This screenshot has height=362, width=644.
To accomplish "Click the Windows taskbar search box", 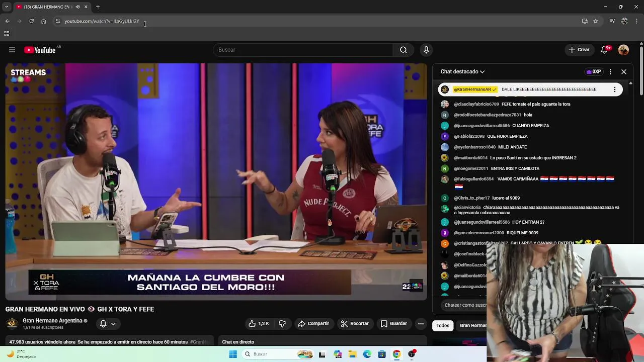I will point(278,354).
